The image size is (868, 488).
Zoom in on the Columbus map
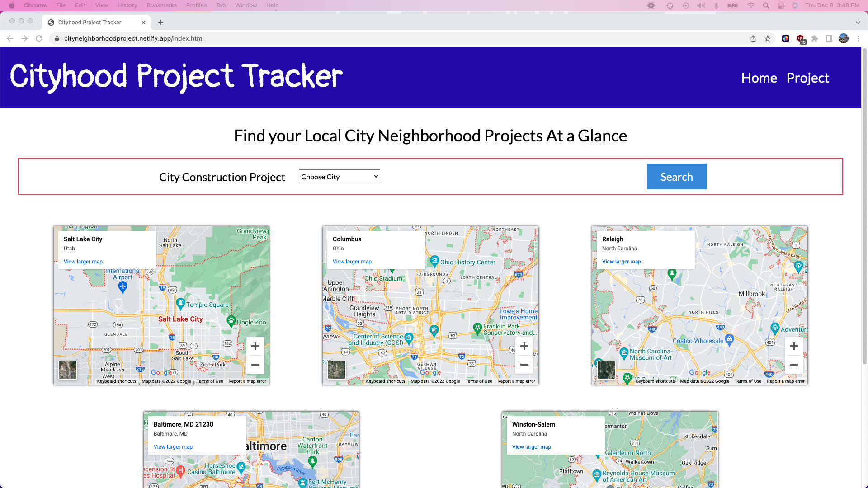point(524,346)
